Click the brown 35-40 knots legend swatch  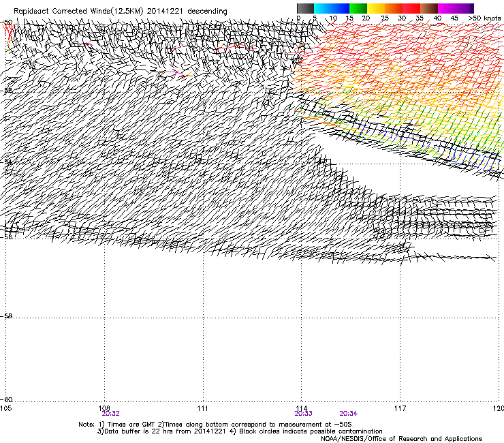coord(429,8)
